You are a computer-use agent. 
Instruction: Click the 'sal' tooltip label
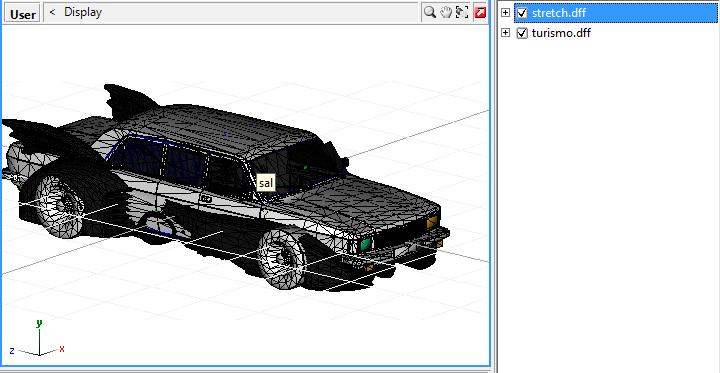265,183
